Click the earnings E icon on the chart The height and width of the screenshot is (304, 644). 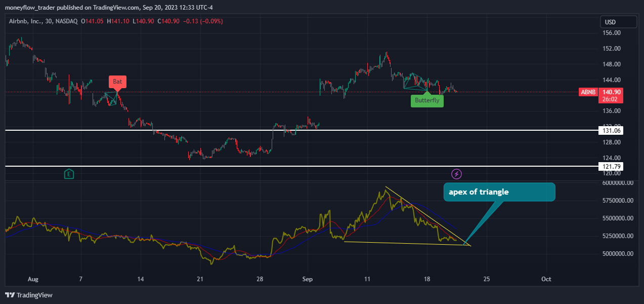(x=69, y=174)
